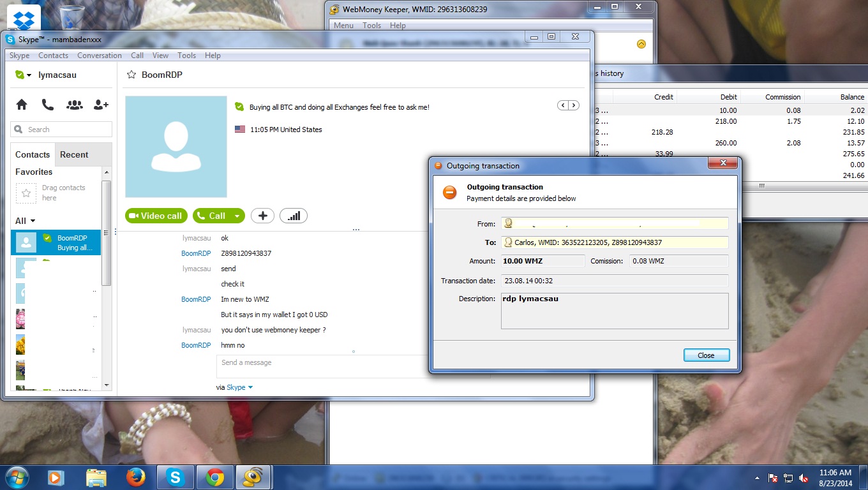Image resolution: width=868 pixels, height=490 pixels.
Task: Open Action Center flag icon in tray
Action: tap(773, 478)
